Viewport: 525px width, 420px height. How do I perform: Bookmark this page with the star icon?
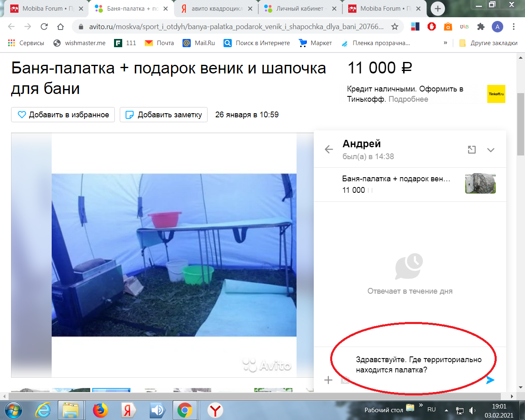pyautogui.click(x=395, y=27)
